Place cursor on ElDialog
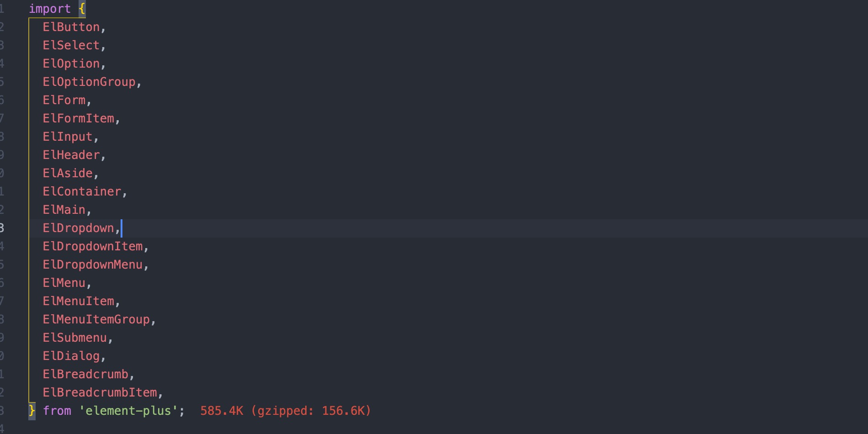 tap(71, 356)
